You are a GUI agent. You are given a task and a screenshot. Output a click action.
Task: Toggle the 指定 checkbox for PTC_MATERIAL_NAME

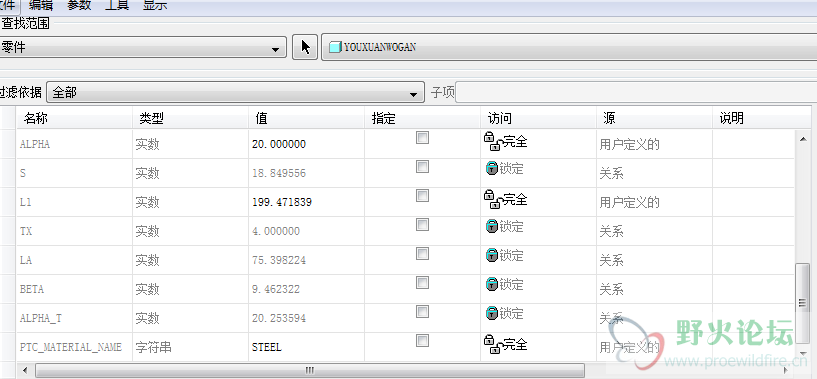pos(422,340)
